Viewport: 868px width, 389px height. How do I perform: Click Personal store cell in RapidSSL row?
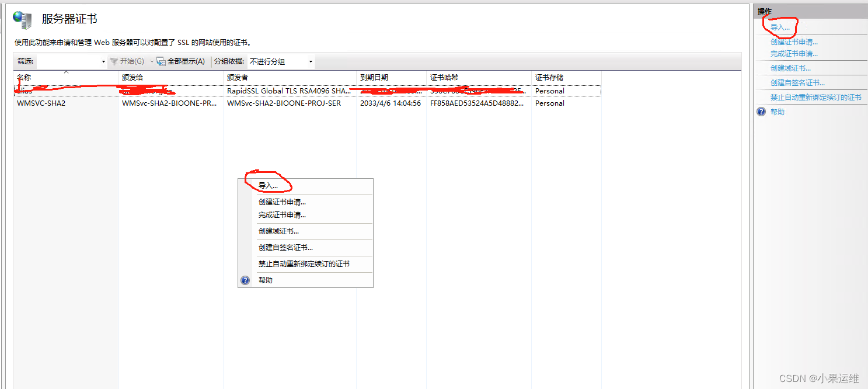tap(549, 91)
